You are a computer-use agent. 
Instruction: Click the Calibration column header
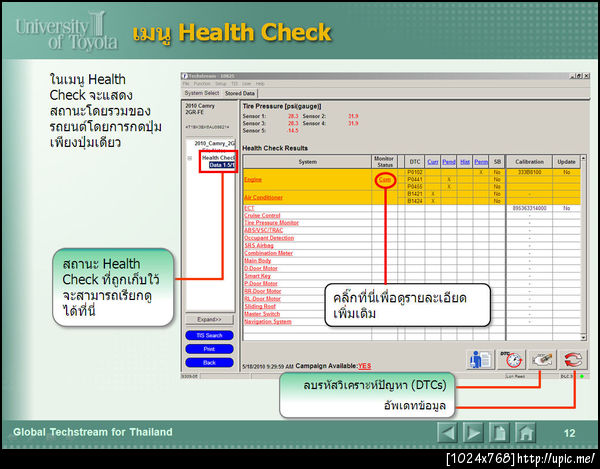[x=530, y=162]
